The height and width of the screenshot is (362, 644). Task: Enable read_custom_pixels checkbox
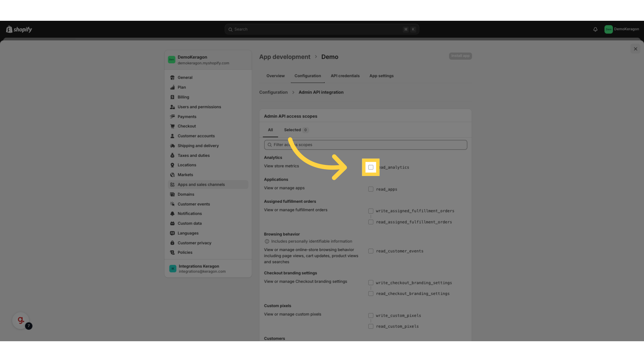pos(371,326)
